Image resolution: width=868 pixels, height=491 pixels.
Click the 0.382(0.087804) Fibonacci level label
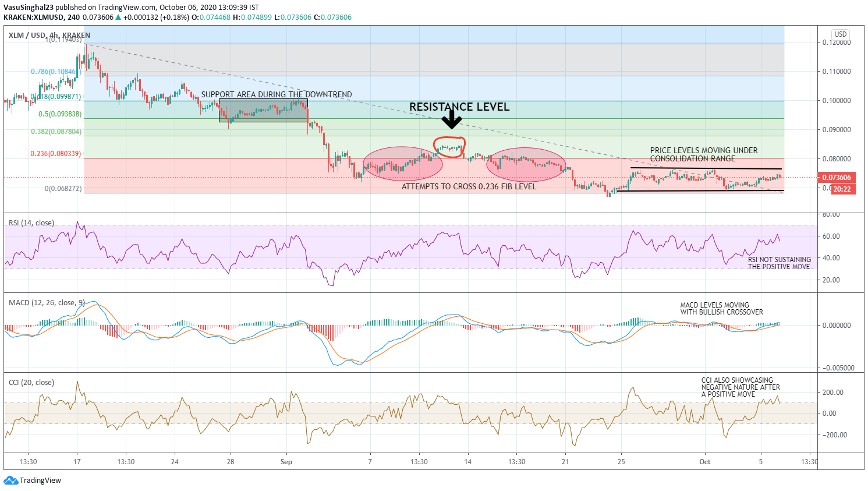[x=56, y=132]
